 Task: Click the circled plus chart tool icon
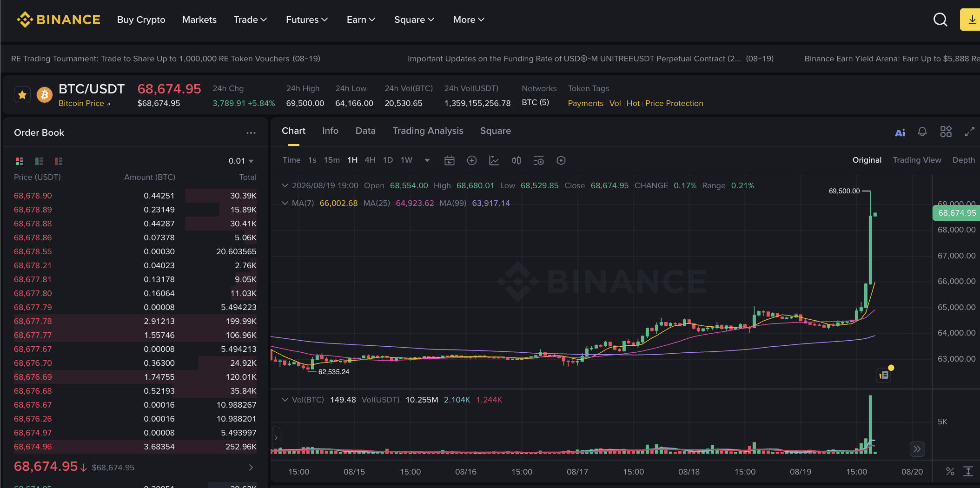click(472, 160)
